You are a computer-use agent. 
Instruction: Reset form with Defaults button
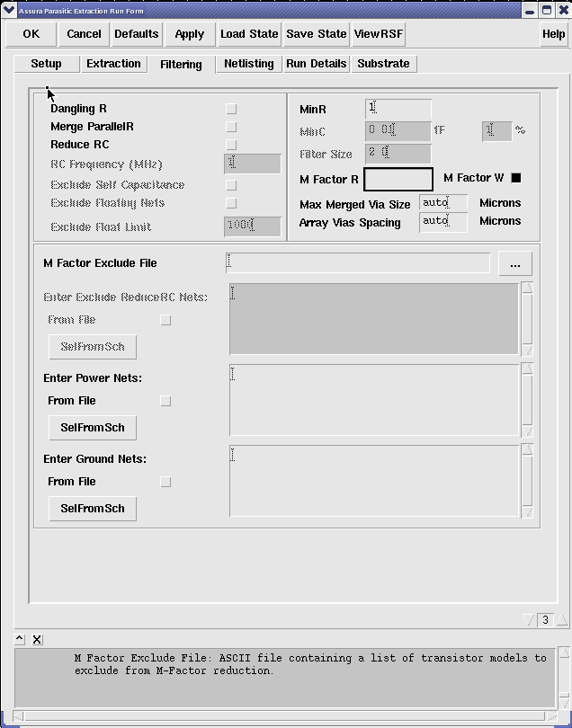pos(137,34)
